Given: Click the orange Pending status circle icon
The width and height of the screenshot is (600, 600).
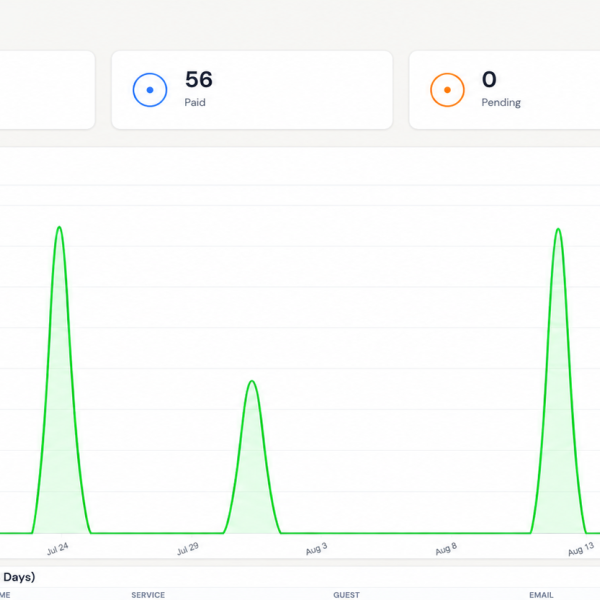Looking at the screenshot, I should click(447, 90).
